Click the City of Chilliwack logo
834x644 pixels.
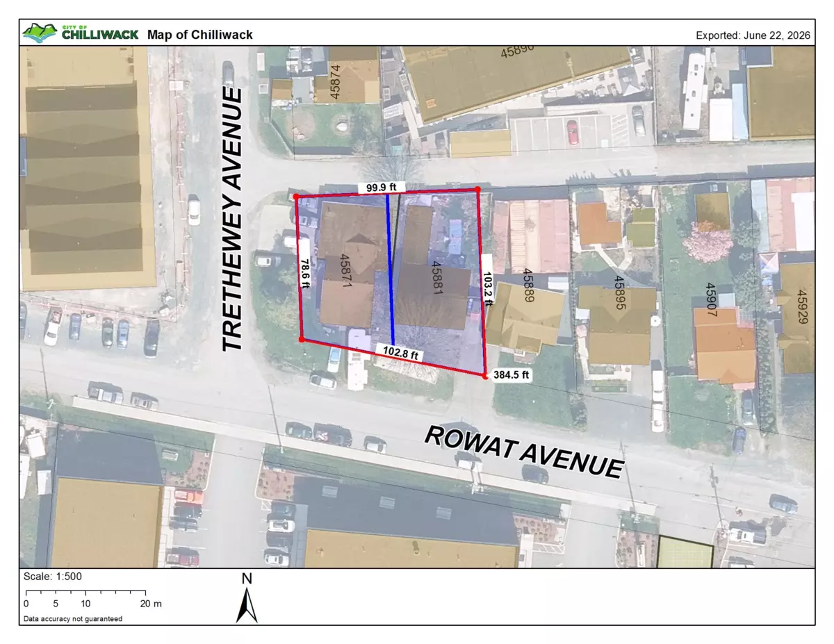tap(81, 33)
